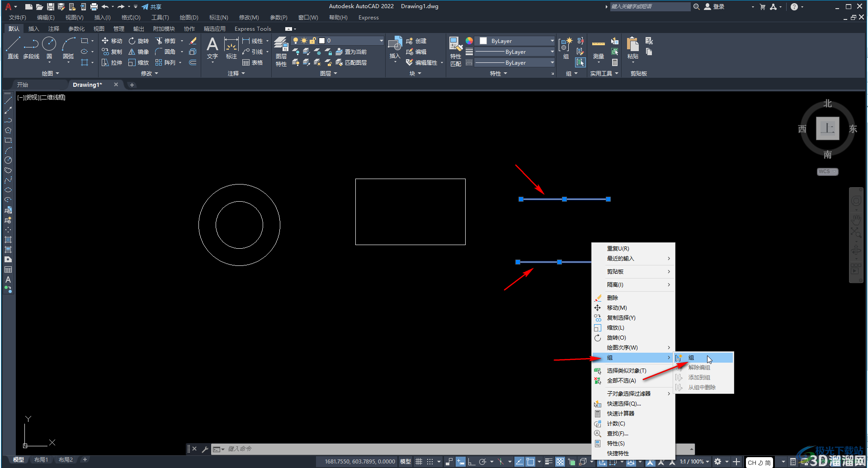Toggle grid display in status bar

click(419, 462)
